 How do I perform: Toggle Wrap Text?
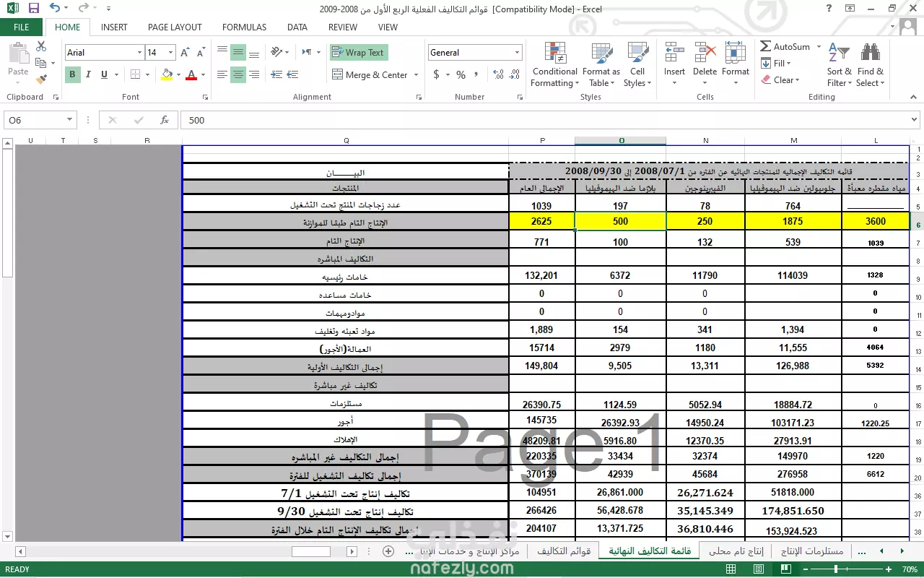359,53
